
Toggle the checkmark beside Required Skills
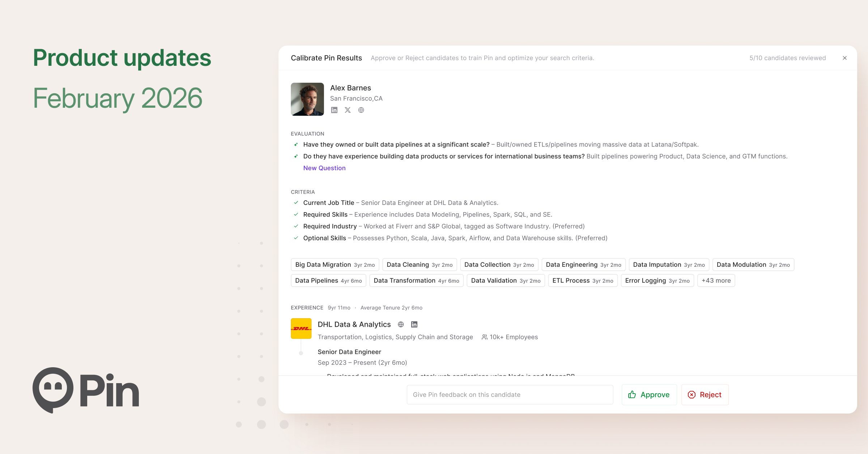[x=296, y=214]
